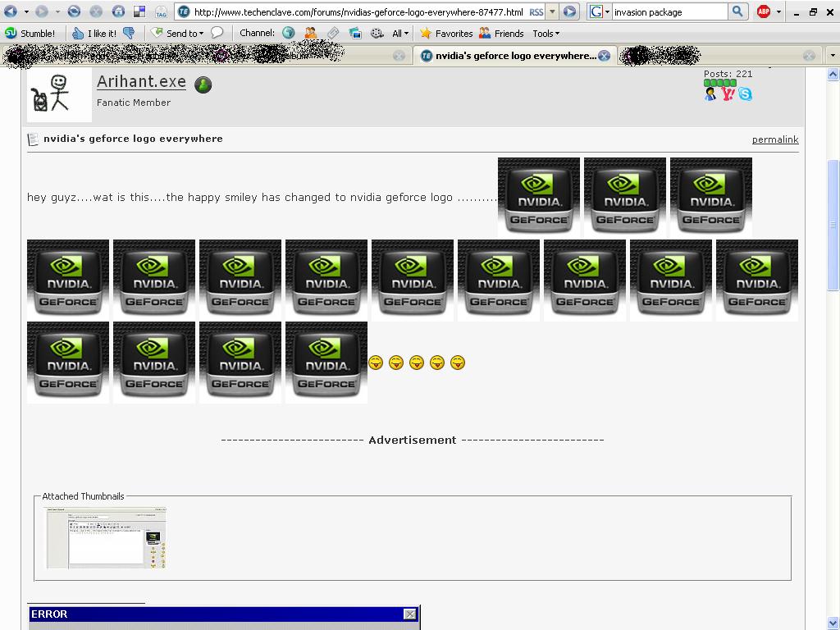Image resolution: width=840 pixels, height=630 pixels.
Task: Click the Go button next to the address bar
Action: [570, 11]
